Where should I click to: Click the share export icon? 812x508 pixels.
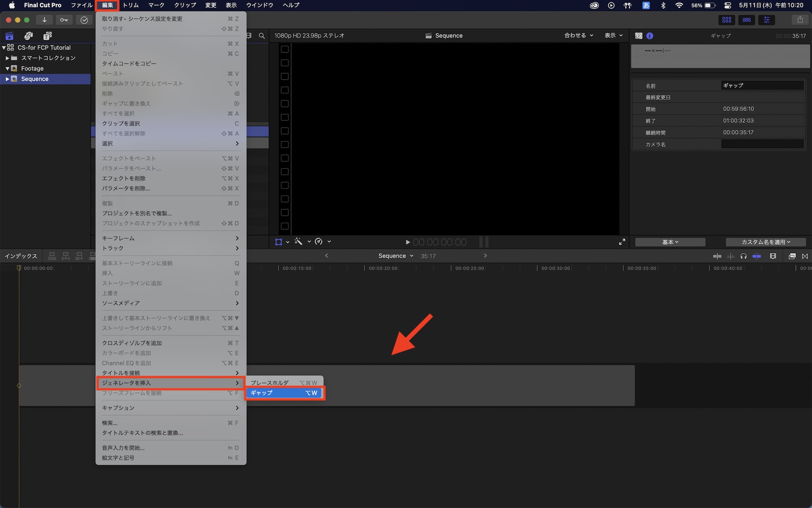800,20
